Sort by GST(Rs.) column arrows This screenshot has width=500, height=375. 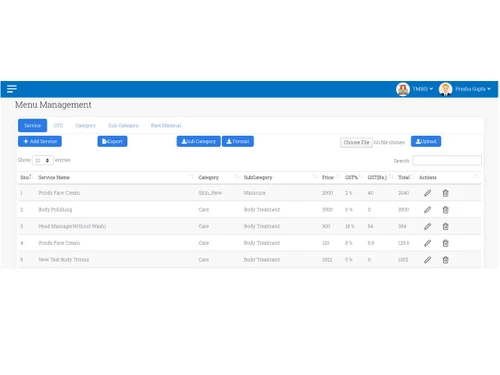(x=391, y=176)
